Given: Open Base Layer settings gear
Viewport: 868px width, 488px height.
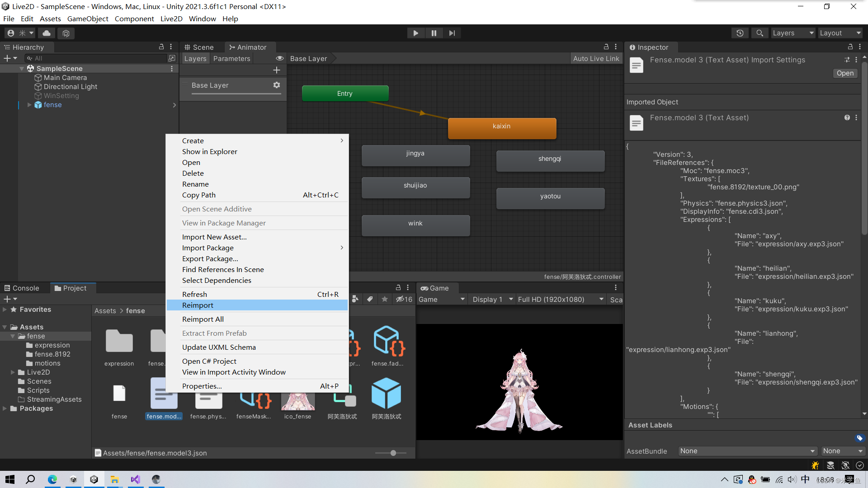Looking at the screenshot, I should pyautogui.click(x=277, y=85).
